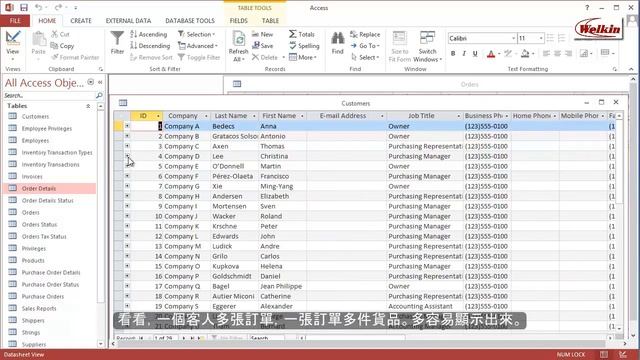The height and width of the screenshot is (360, 640).
Task: Switch to the DATABASE TOOLS tab
Action: 190,20
